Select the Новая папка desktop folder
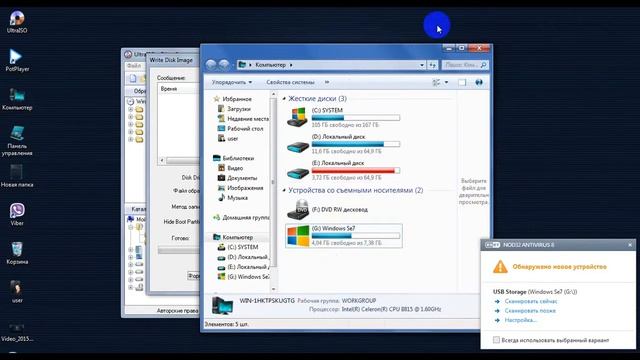The width and height of the screenshot is (640, 360). click(x=17, y=176)
